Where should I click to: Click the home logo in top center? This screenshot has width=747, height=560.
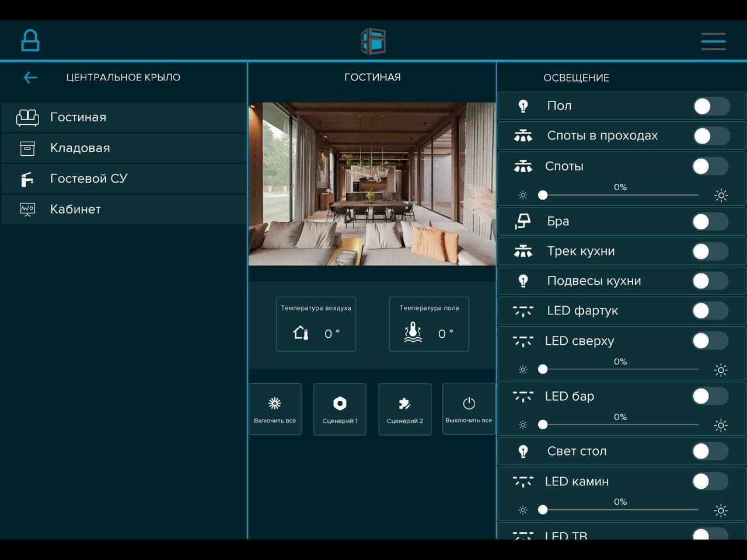(373, 41)
